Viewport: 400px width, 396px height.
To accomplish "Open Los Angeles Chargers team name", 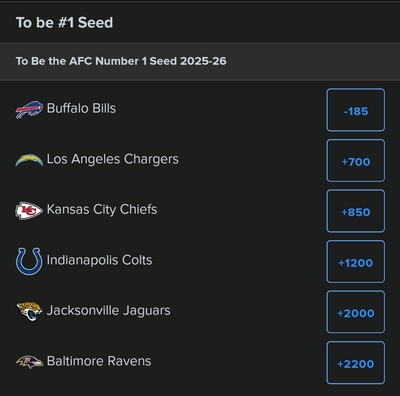I will point(113,159).
